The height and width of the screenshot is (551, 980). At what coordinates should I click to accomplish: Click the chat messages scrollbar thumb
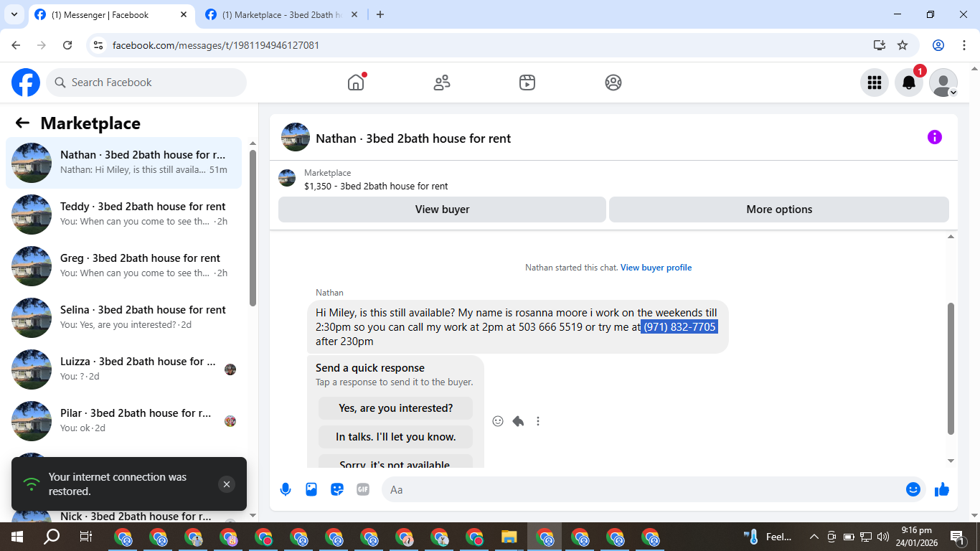point(951,369)
